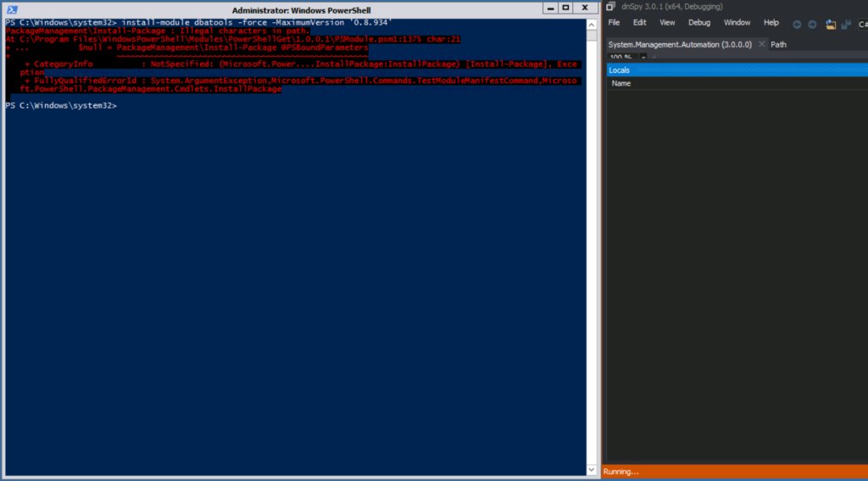Open the Debug menu
This screenshot has width=868, height=481.
[699, 23]
